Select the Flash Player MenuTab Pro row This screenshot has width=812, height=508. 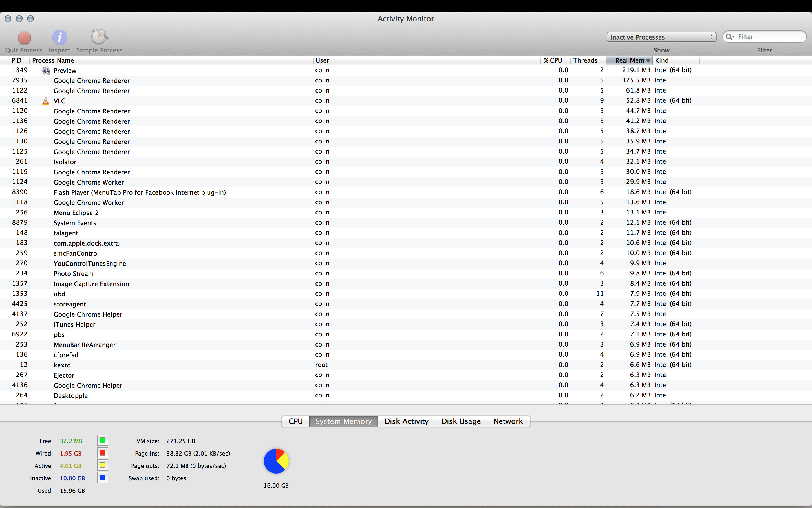[406, 192]
